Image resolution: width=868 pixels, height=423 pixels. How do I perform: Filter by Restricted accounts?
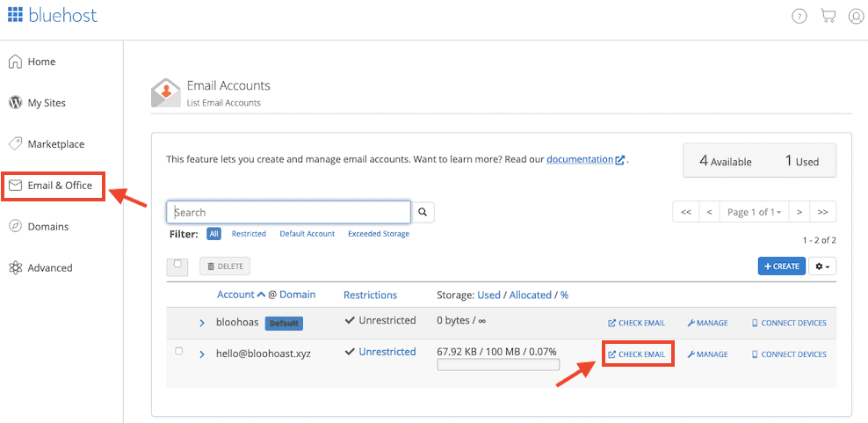pos(249,234)
